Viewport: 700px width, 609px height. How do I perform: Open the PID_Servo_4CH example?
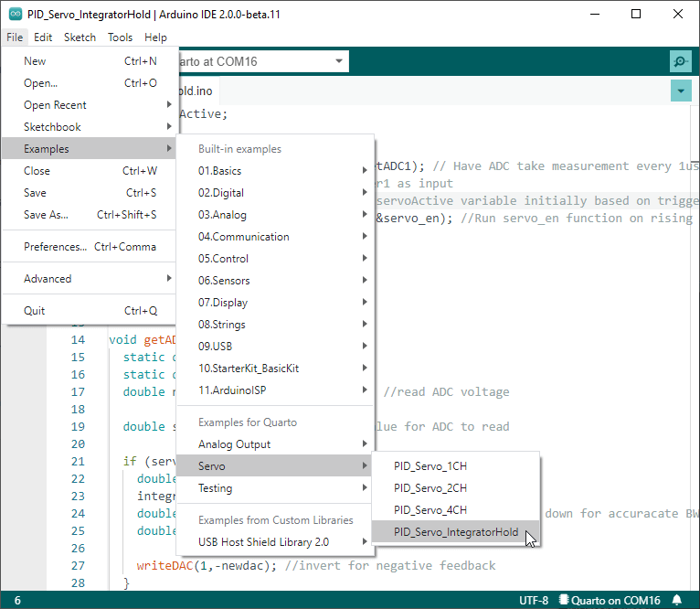coord(455,509)
